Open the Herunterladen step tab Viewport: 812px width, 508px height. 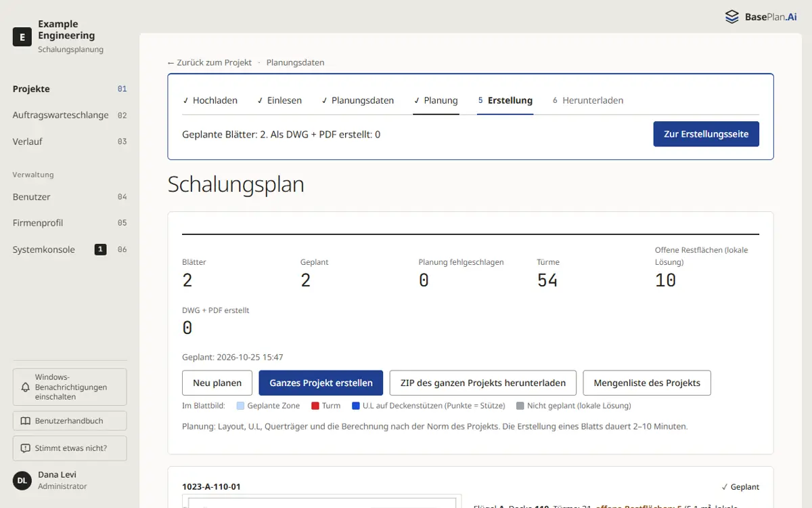coord(588,100)
